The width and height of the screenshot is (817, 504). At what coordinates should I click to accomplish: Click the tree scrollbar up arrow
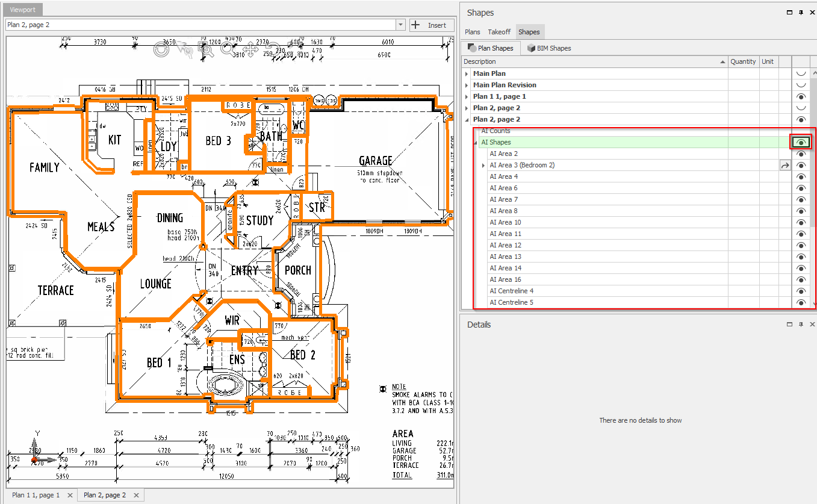pos(813,73)
